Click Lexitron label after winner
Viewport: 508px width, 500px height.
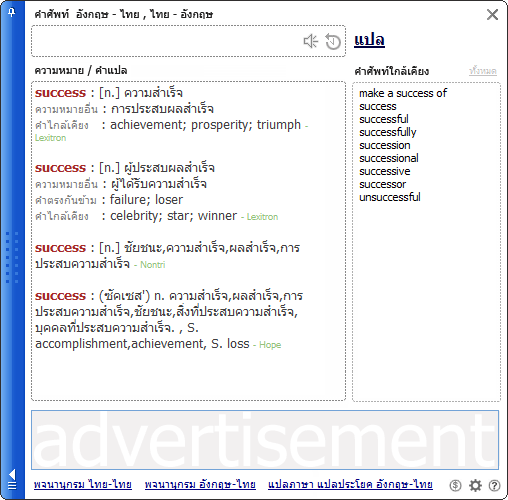(x=262, y=217)
